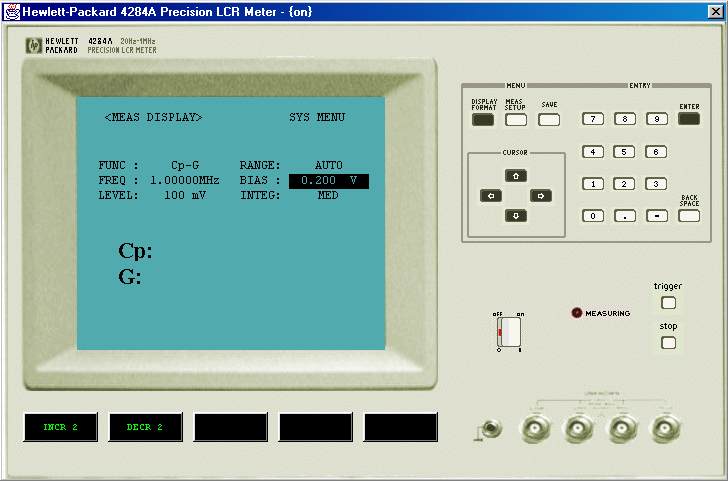
Task: Close the LCR Meter window
Action: tap(715, 12)
